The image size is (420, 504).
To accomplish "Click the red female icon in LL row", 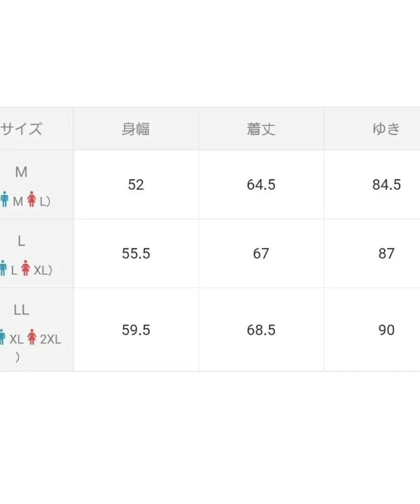I will [31, 337].
